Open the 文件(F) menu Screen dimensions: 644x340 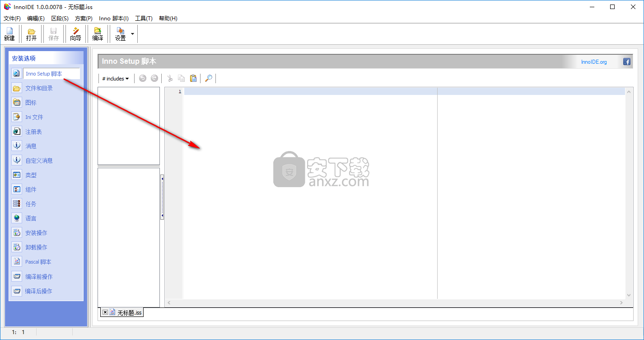12,19
